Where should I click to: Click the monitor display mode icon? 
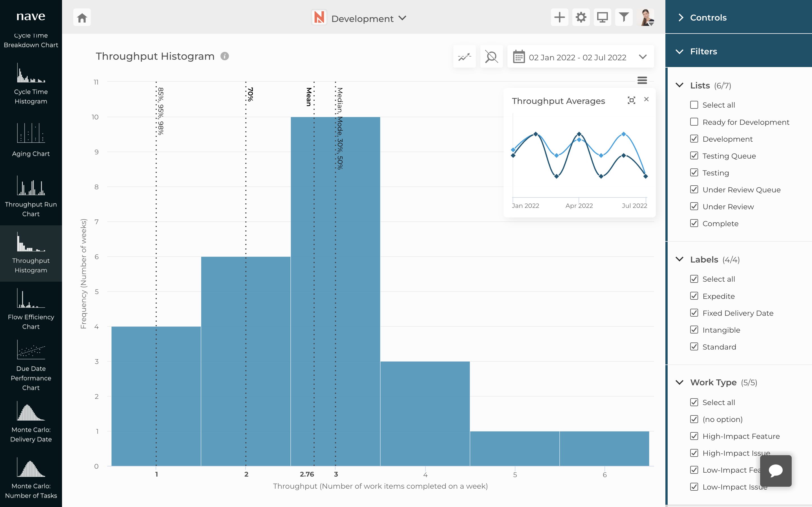click(602, 17)
